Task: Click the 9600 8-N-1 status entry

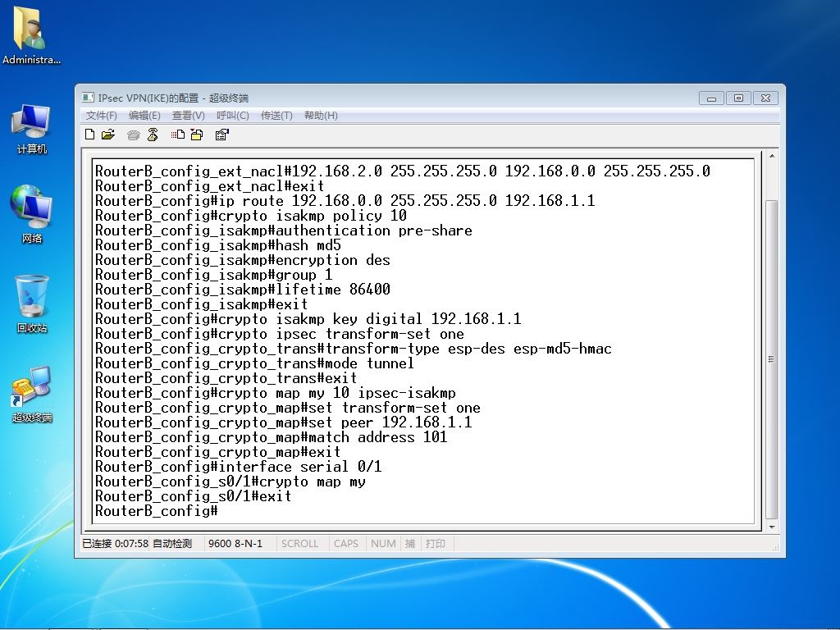Action: tap(235, 543)
